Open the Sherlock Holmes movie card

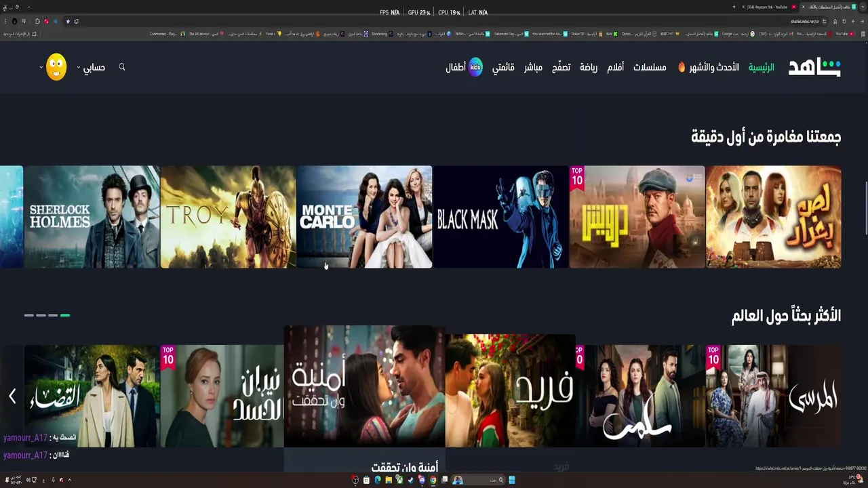coord(92,217)
